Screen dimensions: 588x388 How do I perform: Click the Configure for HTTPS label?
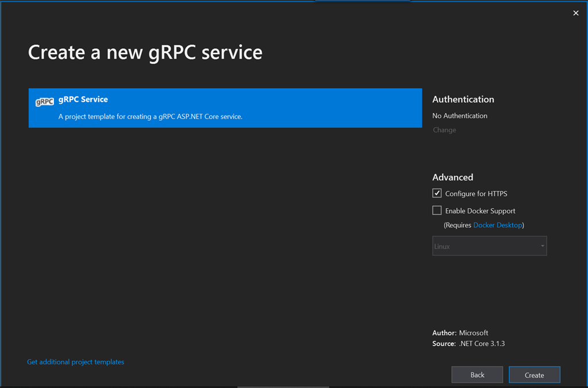coord(476,194)
